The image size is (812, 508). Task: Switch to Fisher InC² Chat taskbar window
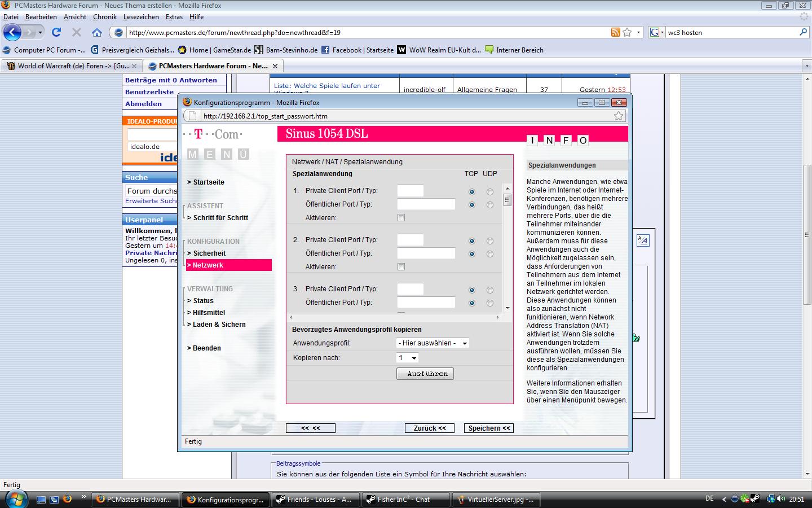point(406,500)
